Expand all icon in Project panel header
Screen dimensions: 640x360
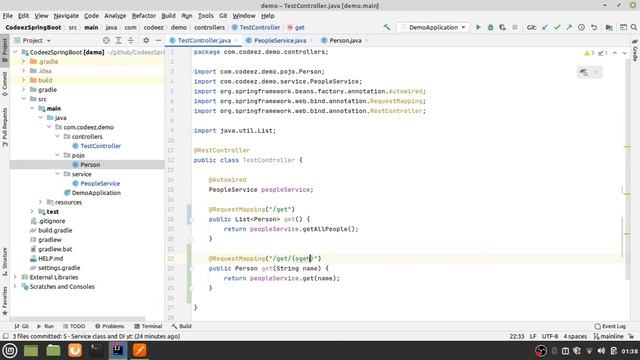pyautogui.click(x=118, y=40)
